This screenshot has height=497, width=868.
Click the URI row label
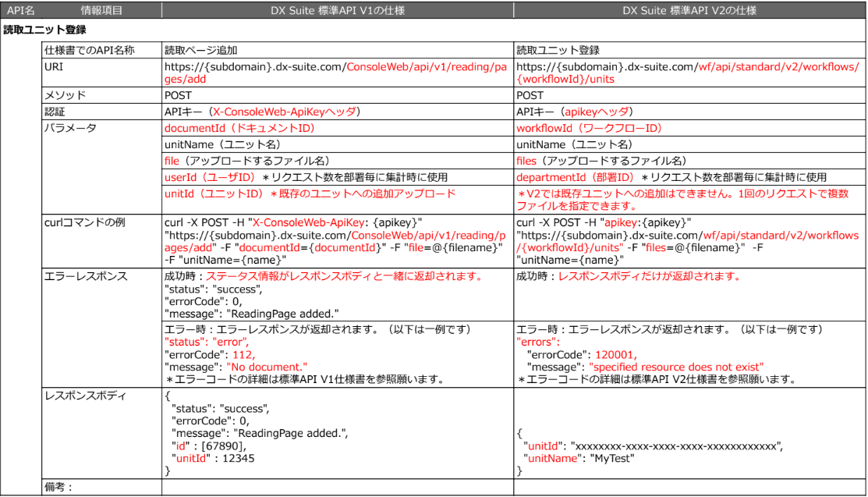point(54,67)
